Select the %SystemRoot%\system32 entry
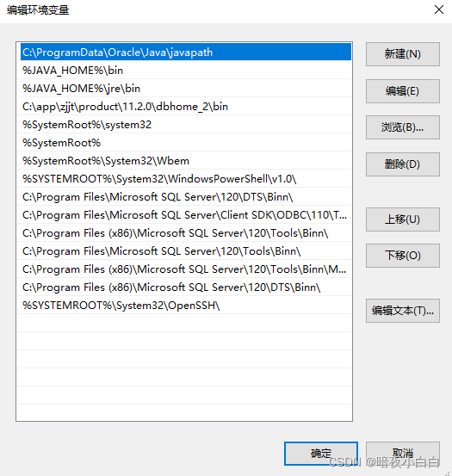The image size is (452, 476). (x=184, y=125)
